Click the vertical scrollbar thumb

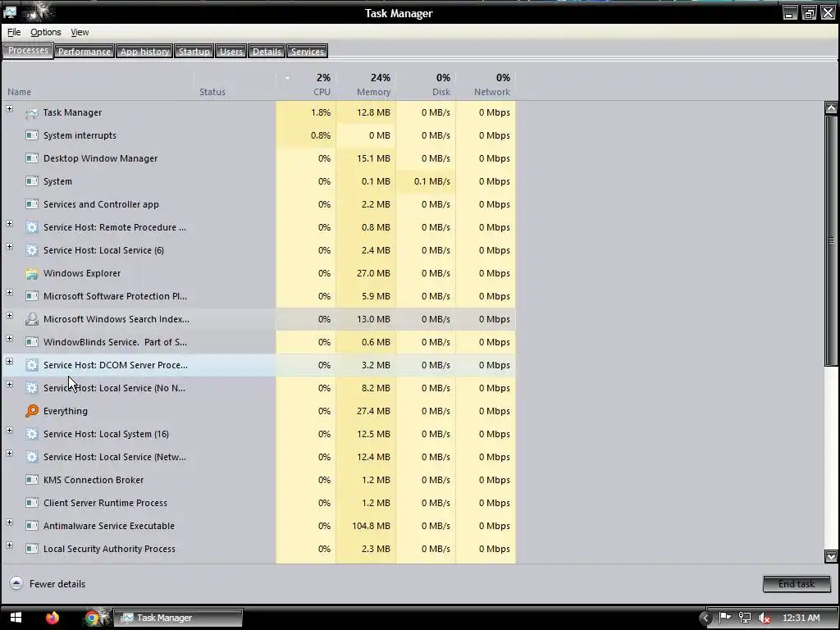[x=831, y=240]
